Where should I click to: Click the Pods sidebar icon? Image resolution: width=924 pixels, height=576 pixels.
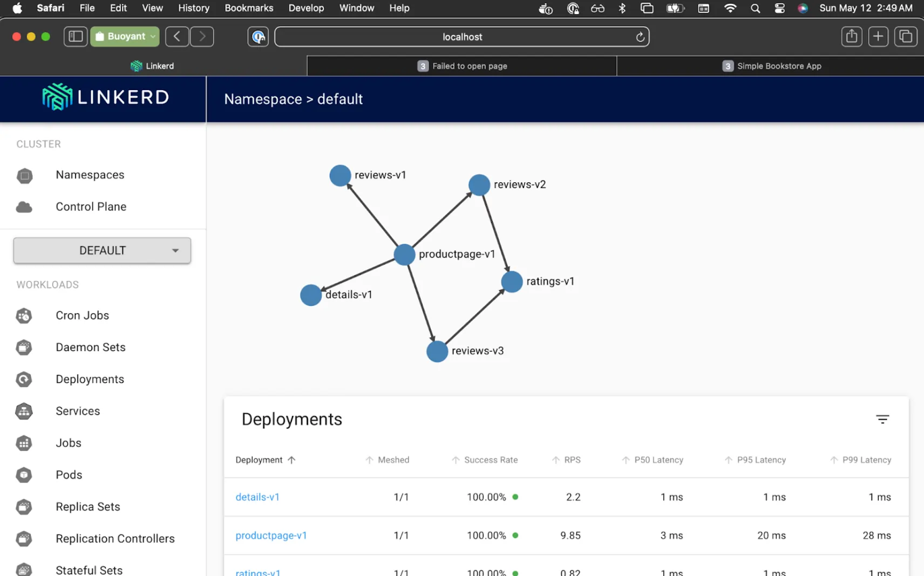(x=24, y=475)
